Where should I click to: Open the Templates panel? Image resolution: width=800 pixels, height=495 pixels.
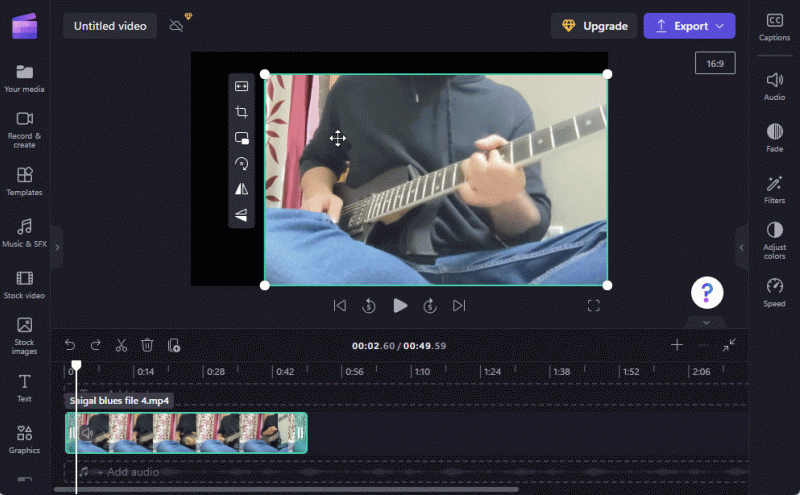point(24,181)
